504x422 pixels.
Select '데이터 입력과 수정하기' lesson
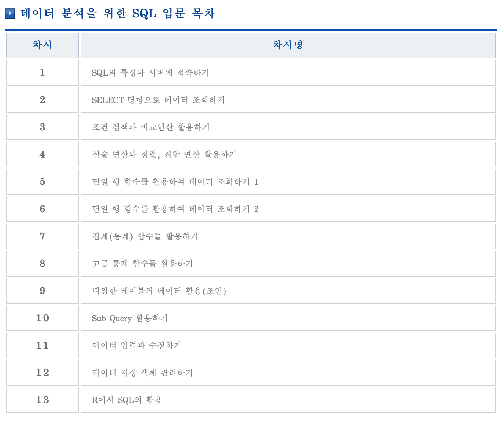tap(137, 345)
